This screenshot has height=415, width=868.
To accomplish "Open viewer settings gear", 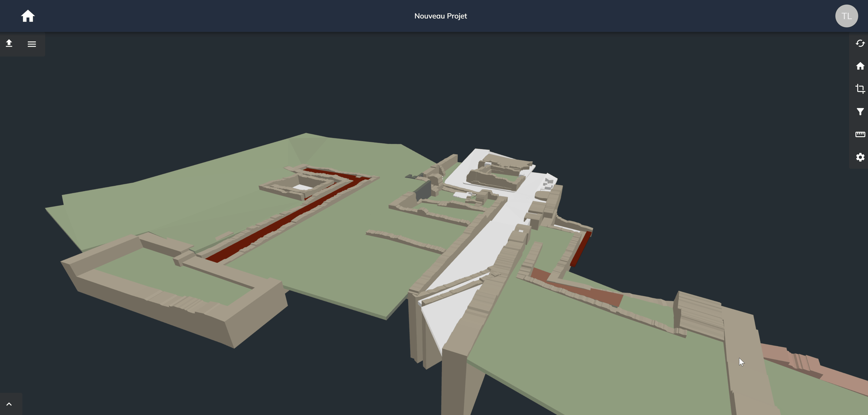I will click(860, 157).
